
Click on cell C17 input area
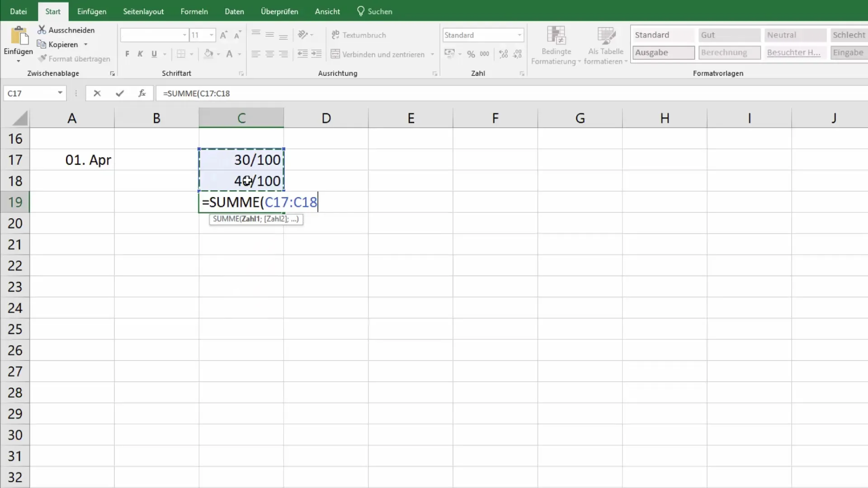click(241, 160)
